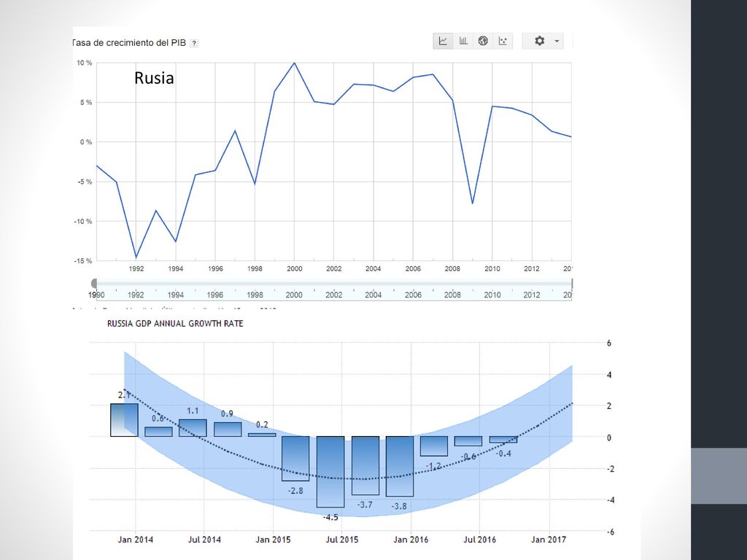747x560 pixels.
Task: Click the bar labeled -2.8
Action: tap(295, 458)
